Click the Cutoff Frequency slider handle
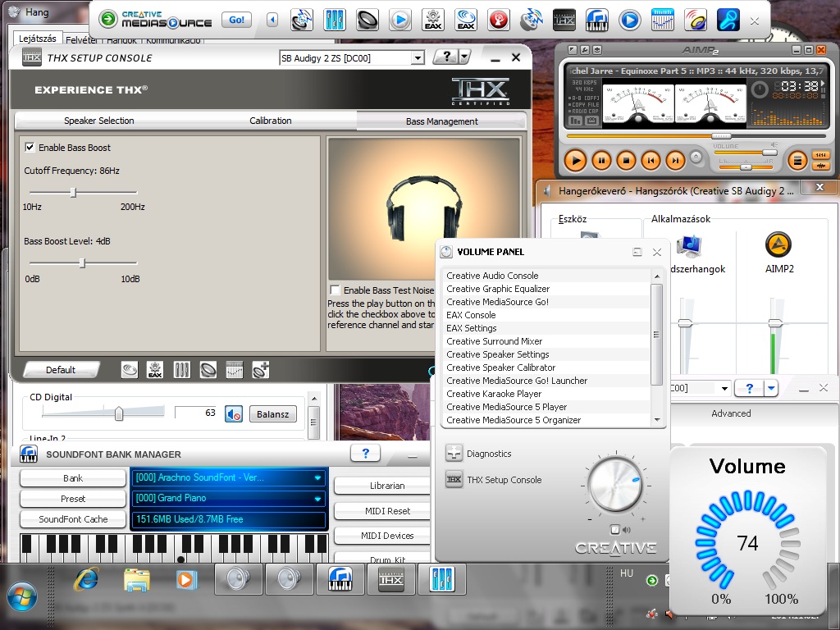Viewport: 840px width, 630px height. [73, 192]
